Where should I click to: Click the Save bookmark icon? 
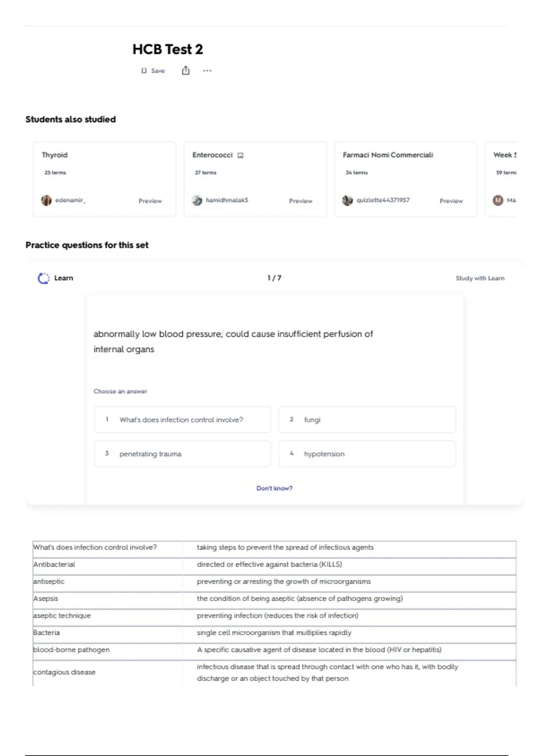[x=144, y=71]
